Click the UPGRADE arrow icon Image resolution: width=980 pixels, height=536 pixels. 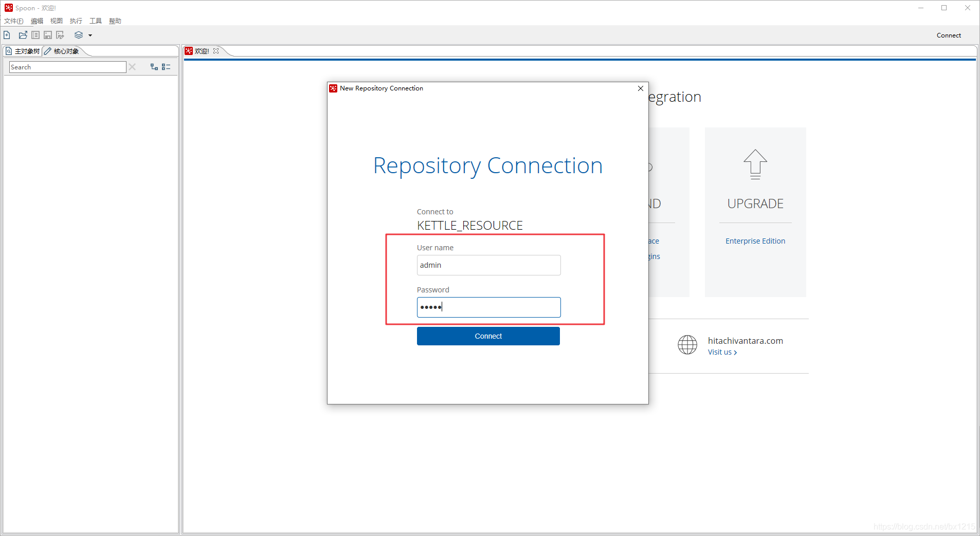[x=755, y=164]
